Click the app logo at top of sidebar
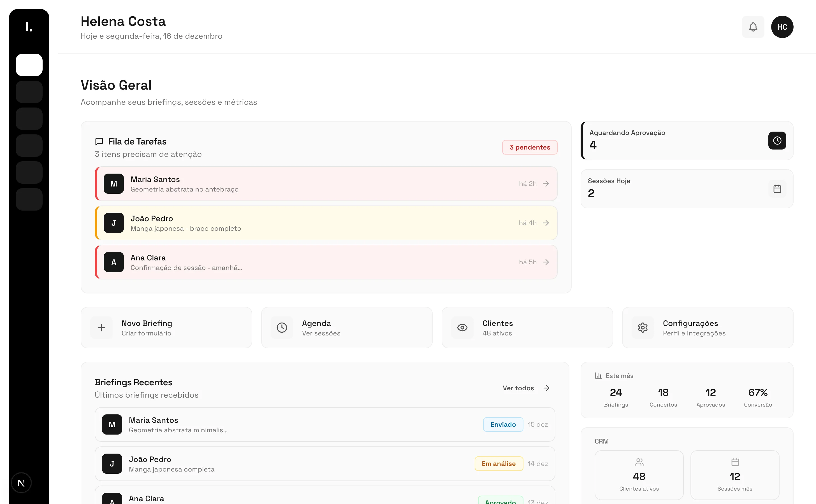The height and width of the screenshot is (504, 816). pos(29,27)
